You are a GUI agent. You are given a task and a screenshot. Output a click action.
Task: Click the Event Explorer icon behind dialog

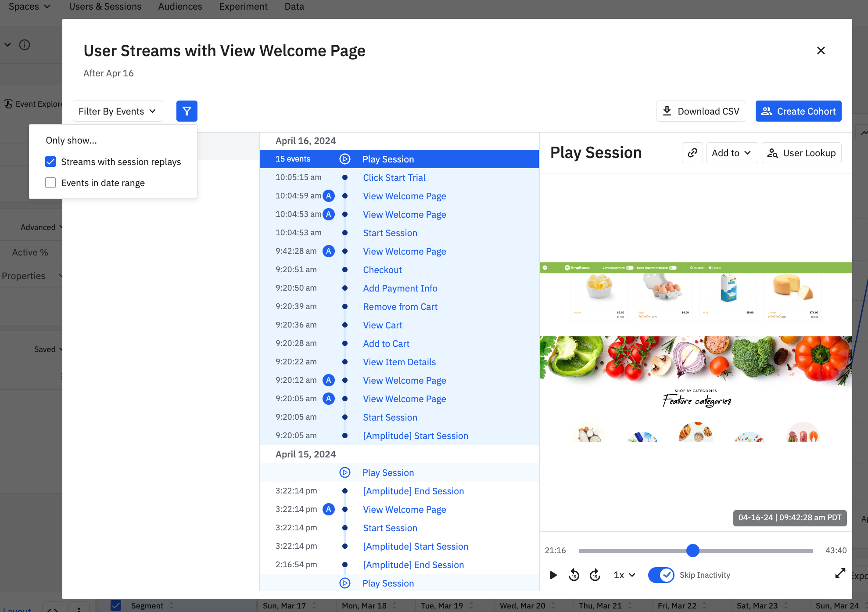tap(8, 104)
